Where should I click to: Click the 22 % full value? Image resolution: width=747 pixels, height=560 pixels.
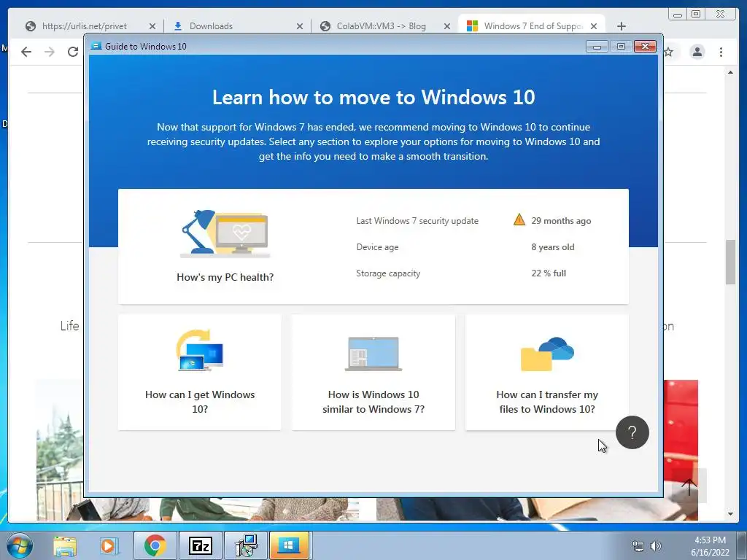[x=549, y=273]
